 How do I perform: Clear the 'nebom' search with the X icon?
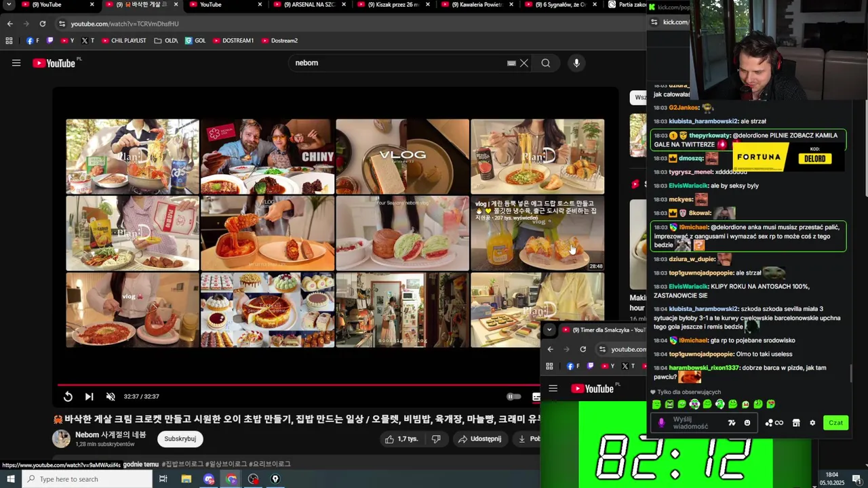(x=524, y=63)
